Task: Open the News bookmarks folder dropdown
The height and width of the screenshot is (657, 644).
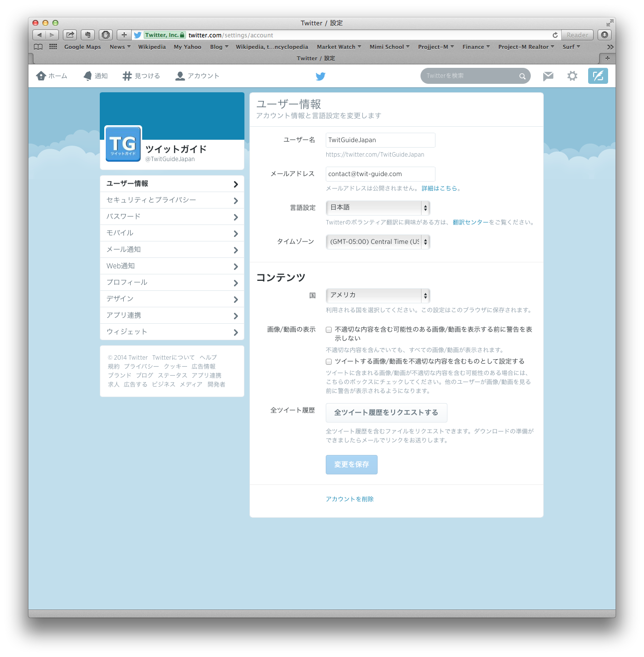Action: coord(120,47)
